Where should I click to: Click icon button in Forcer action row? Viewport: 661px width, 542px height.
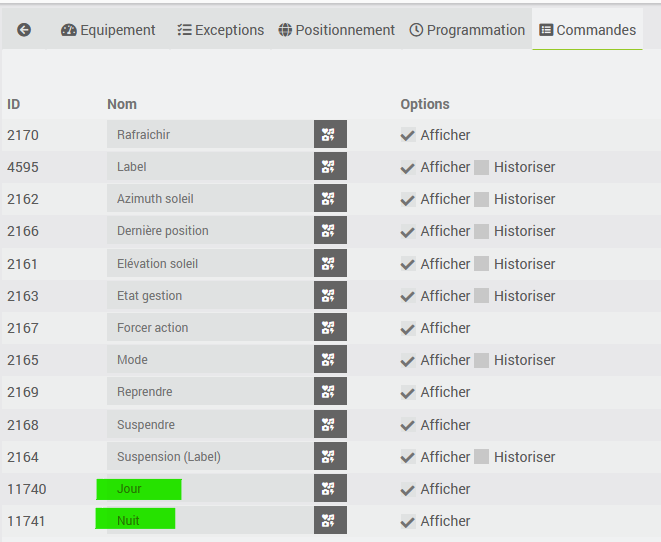[x=330, y=328]
